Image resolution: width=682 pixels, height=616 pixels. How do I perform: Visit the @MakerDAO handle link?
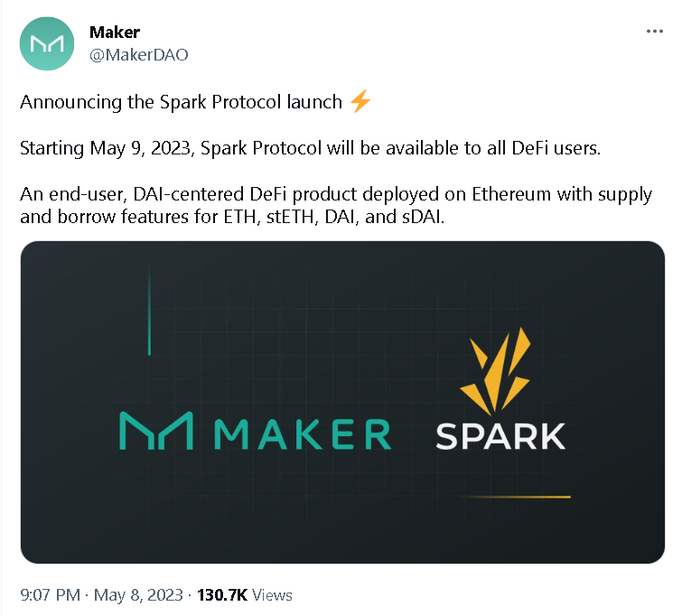click(x=139, y=55)
